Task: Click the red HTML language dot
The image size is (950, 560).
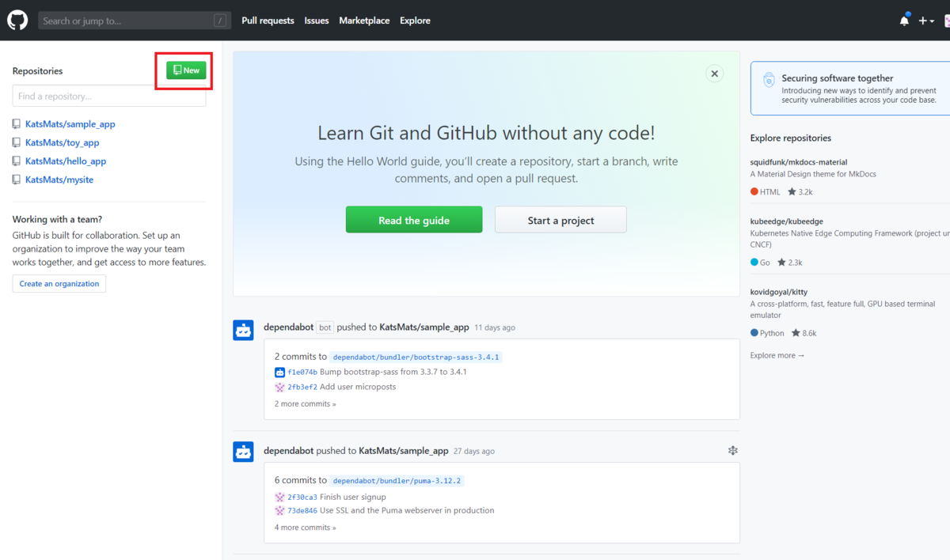Action: click(x=754, y=191)
